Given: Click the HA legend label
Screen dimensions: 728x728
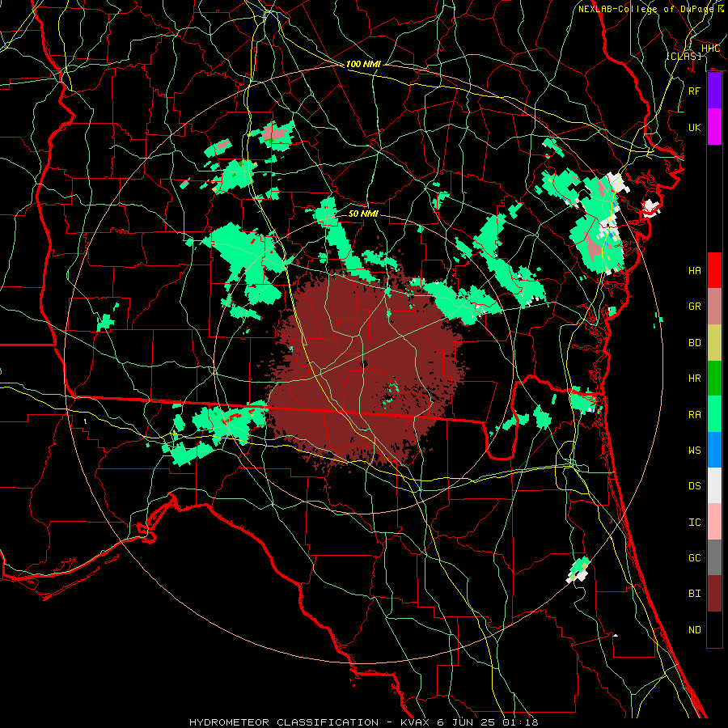Looking at the screenshot, I should [x=694, y=270].
